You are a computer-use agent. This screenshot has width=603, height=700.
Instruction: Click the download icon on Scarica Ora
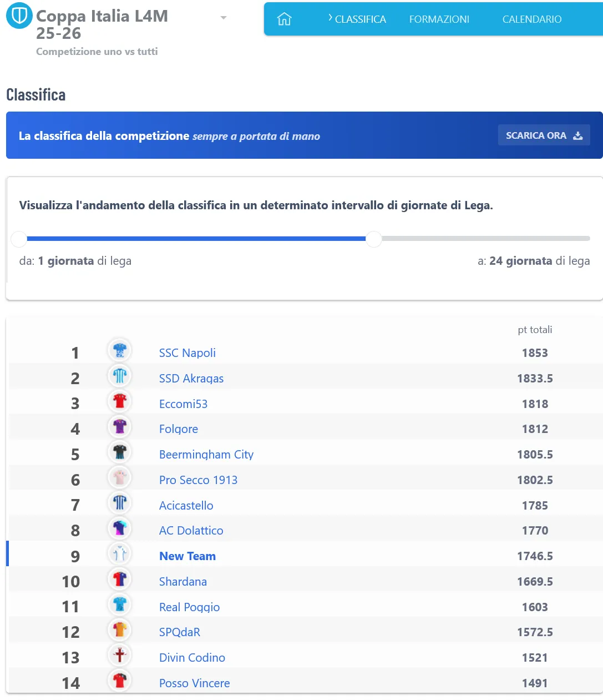[x=578, y=136]
